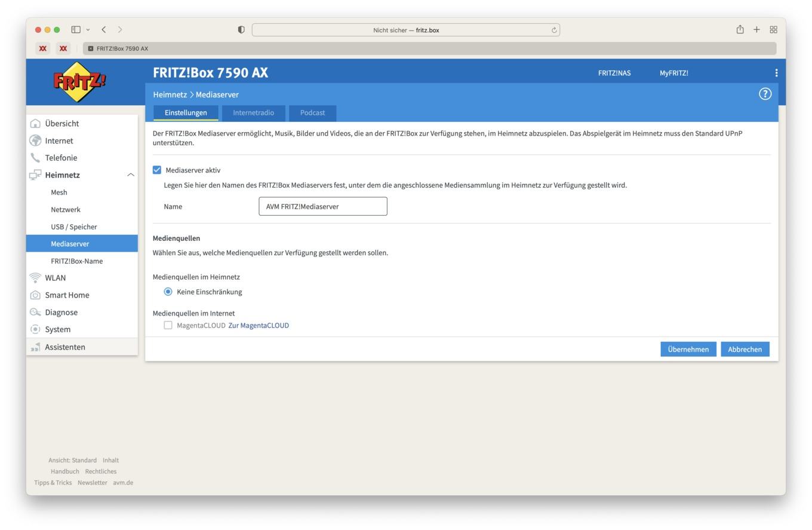
Task: Open the three-dot menu in FRITZ!Box header
Action: point(776,73)
